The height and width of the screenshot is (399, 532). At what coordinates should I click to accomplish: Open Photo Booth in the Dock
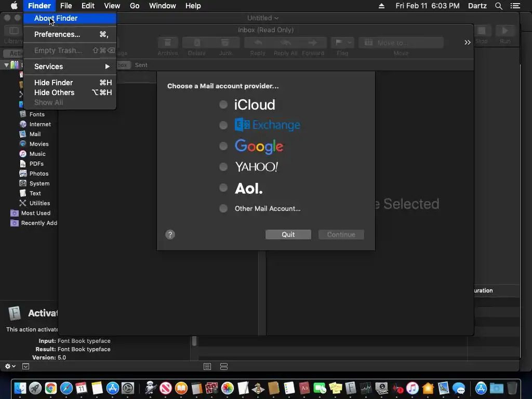click(212, 388)
